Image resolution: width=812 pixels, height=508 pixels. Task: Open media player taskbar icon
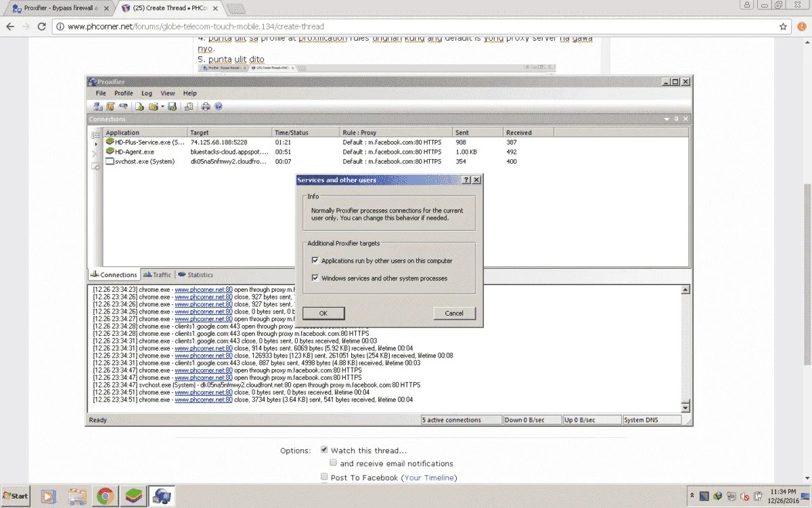pos(49,496)
